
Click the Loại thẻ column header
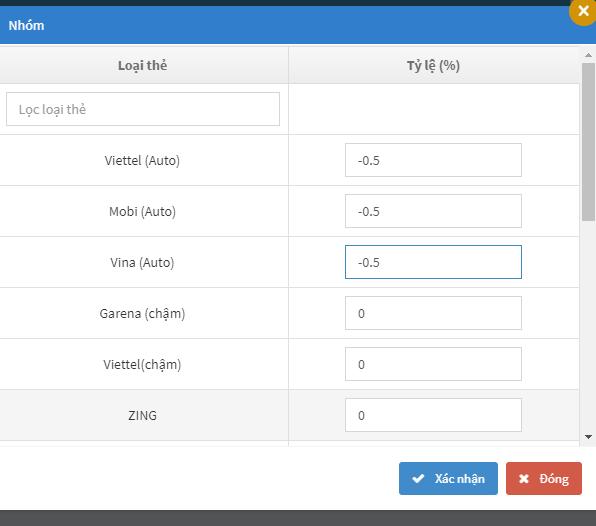pyautogui.click(x=143, y=65)
